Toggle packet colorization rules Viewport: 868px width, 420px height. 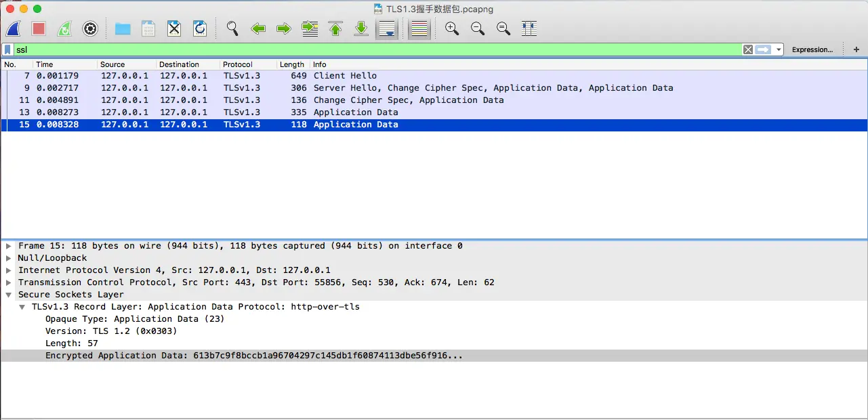[419, 29]
